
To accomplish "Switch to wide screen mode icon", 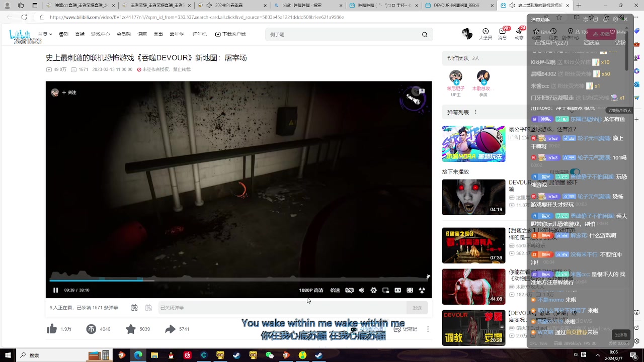I will click(x=397, y=290).
